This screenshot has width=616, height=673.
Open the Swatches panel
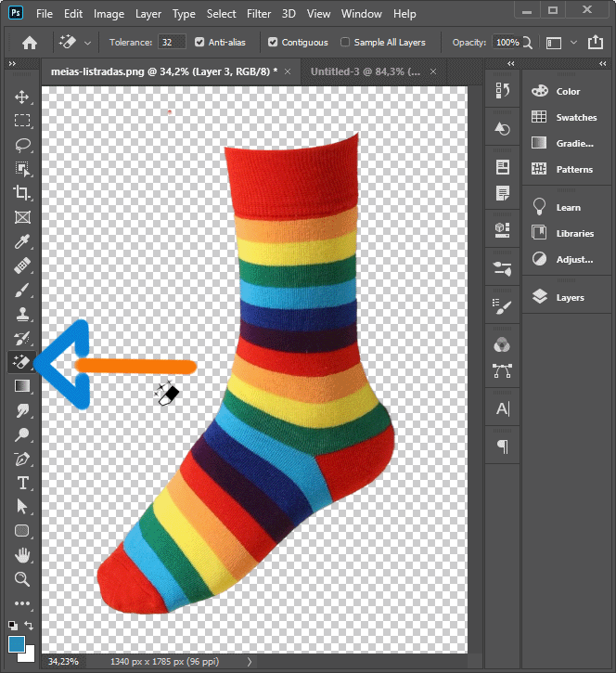coord(575,118)
